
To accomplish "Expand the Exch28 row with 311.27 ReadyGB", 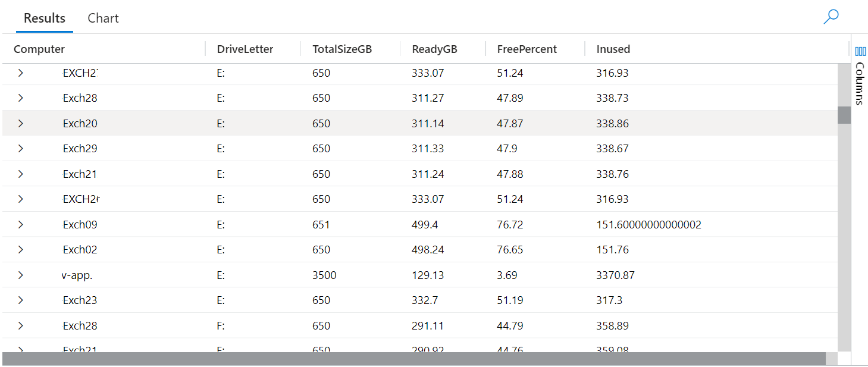I will point(20,98).
